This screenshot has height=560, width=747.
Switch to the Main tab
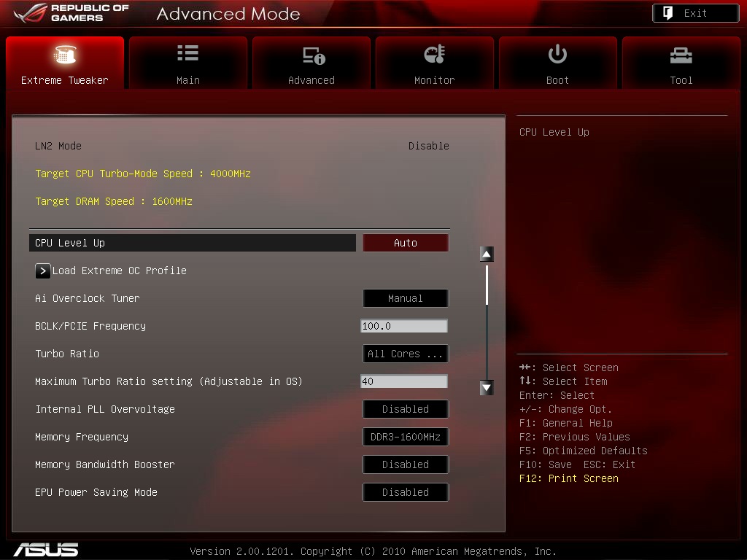coord(188,63)
